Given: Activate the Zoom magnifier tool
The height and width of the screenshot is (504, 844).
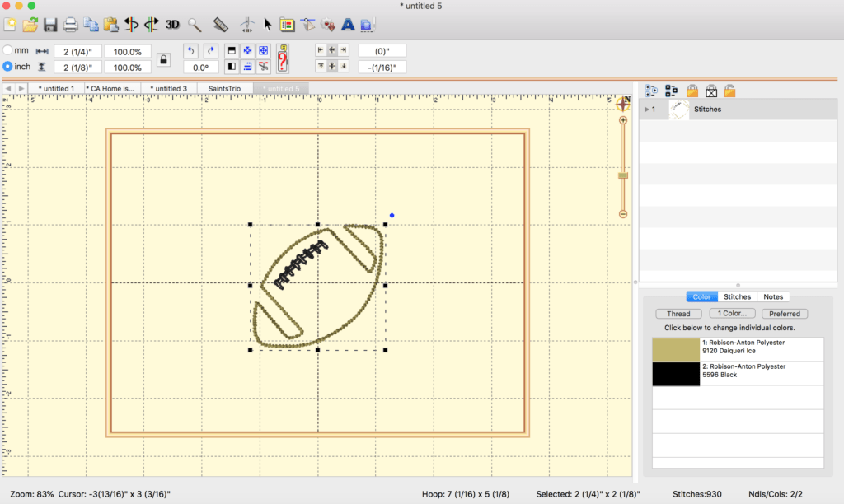Looking at the screenshot, I should point(195,25).
